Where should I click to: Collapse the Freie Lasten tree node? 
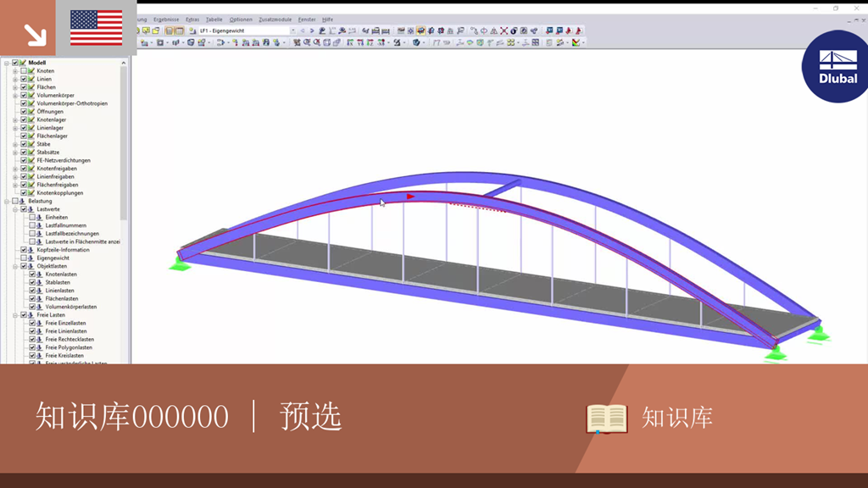click(15, 315)
